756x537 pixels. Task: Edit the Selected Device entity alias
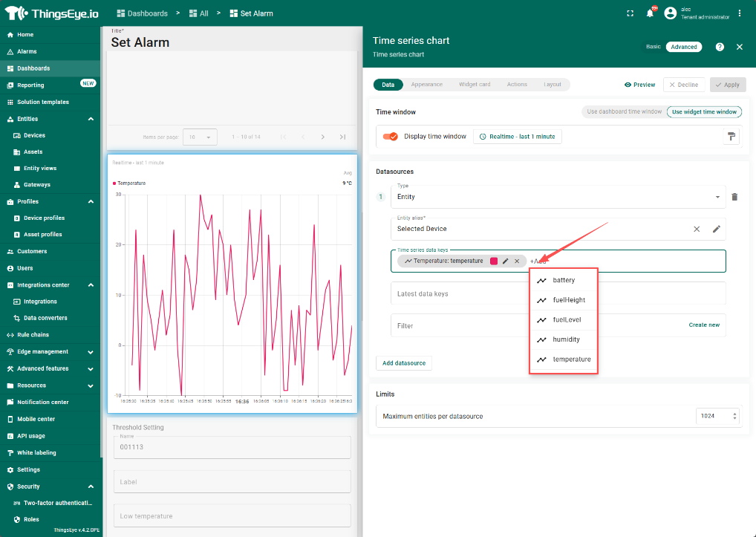coord(716,229)
